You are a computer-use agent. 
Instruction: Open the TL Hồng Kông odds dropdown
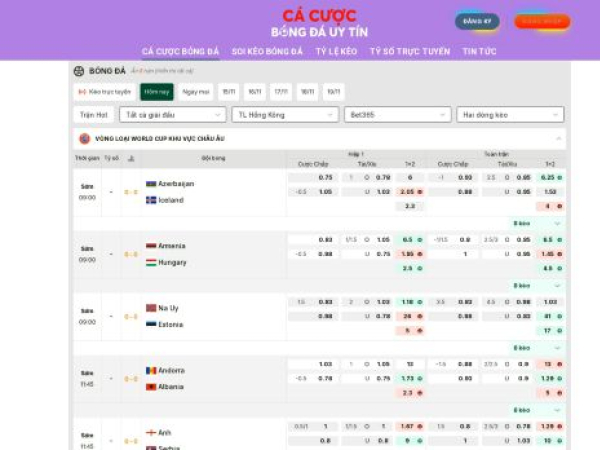coord(285,115)
